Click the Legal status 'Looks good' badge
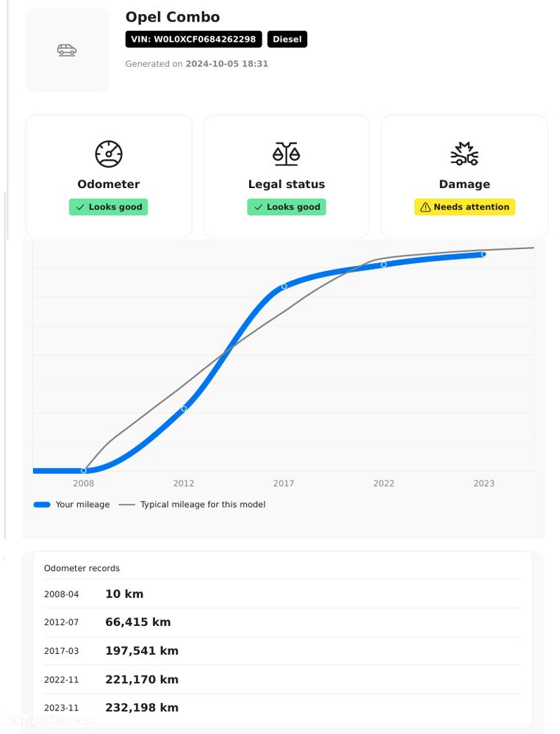560x734 pixels. point(287,207)
